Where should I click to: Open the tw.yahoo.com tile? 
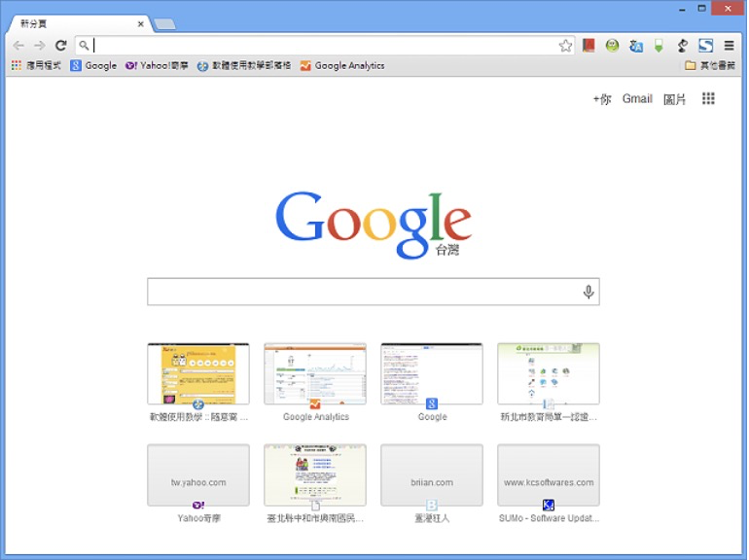pos(198,475)
